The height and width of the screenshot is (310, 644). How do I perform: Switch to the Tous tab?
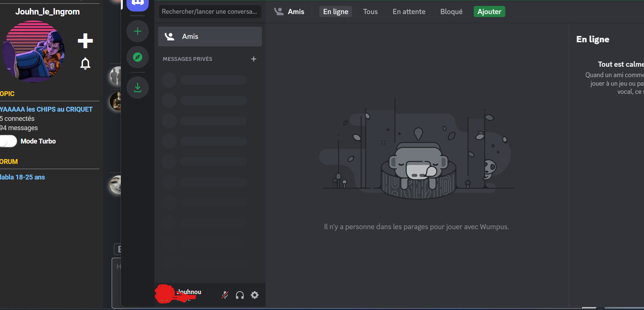coord(370,11)
